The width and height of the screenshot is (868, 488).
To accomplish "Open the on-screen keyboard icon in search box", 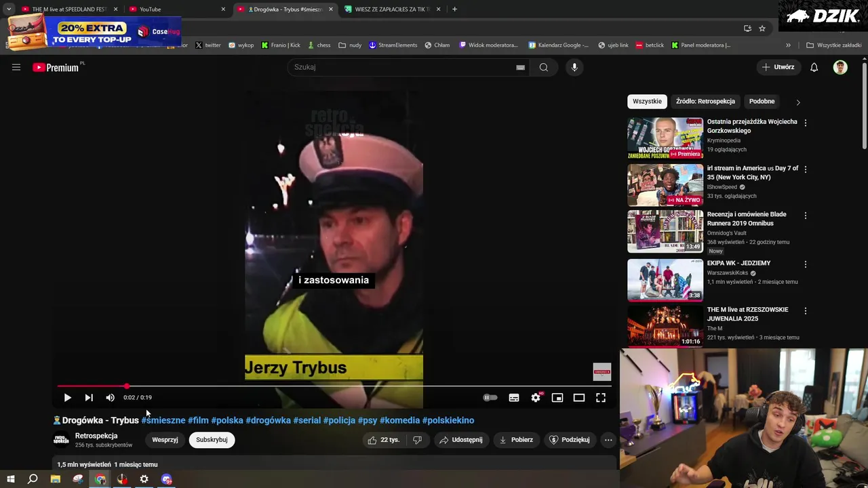I will (x=520, y=67).
